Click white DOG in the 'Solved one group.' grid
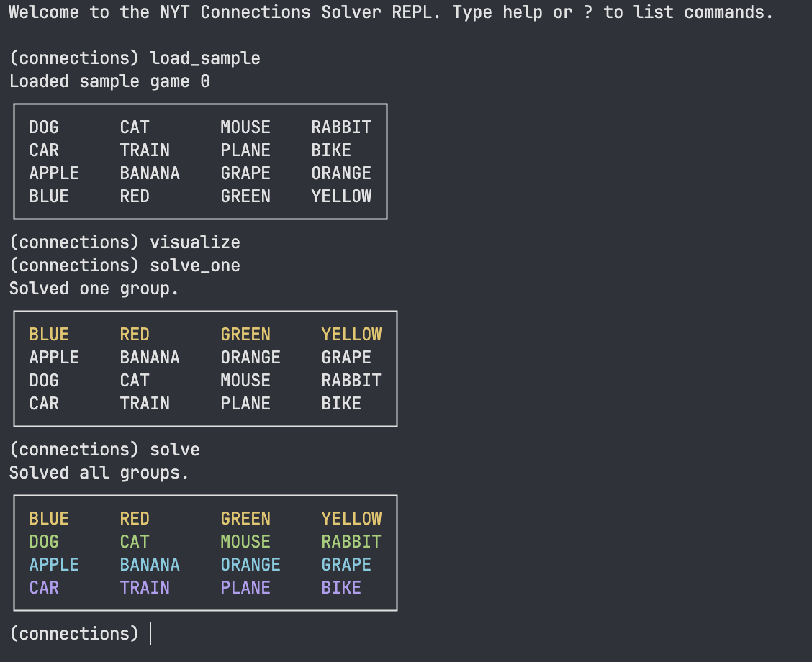 (44, 381)
